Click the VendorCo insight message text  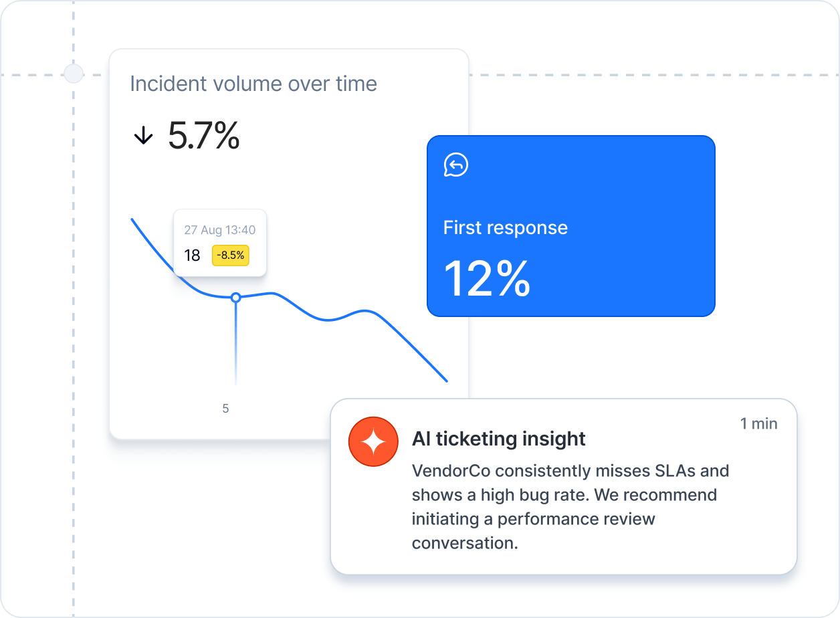click(570, 506)
